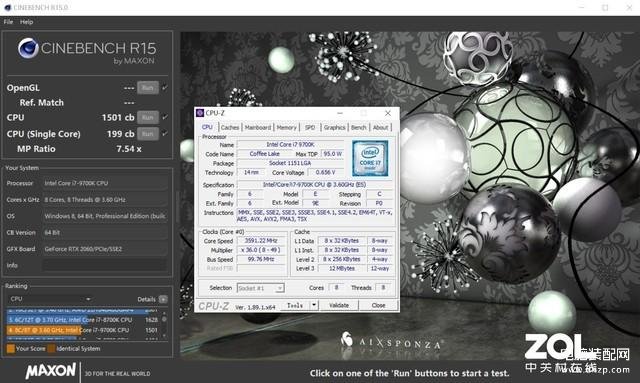Expand the Tools dropdown arrow in CPU-Z
640x383 pixels.
[x=314, y=305]
